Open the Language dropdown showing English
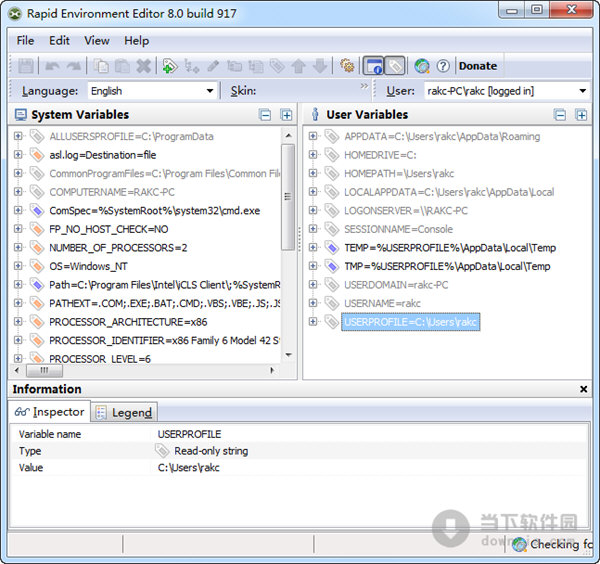 (152, 91)
